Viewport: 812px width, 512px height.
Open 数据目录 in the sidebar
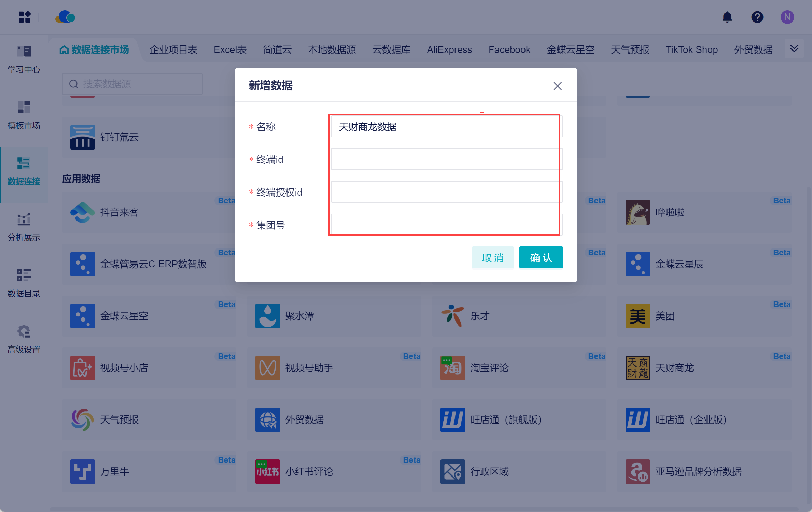click(x=24, y=283)
